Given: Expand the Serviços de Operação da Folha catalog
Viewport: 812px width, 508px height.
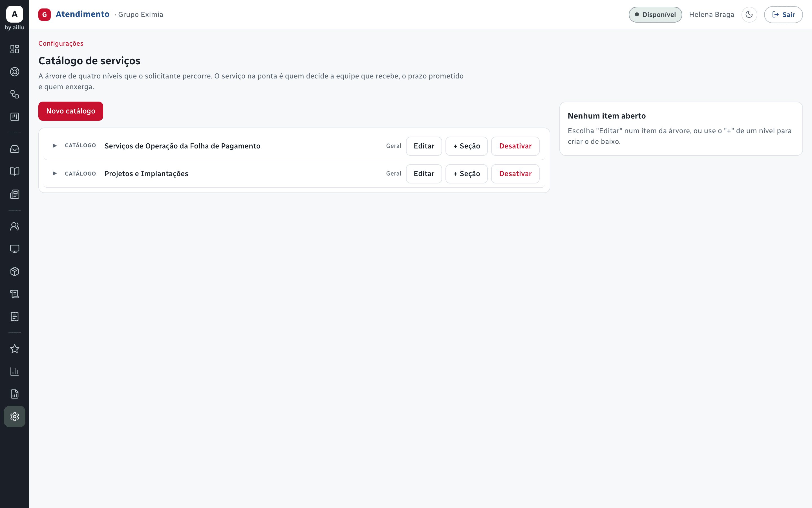Looking at the screenshot, I should coord(55,146).
